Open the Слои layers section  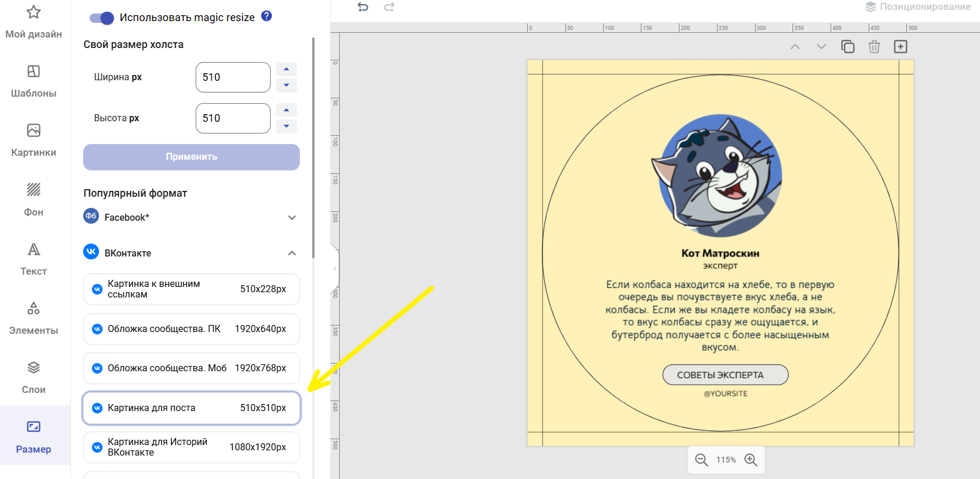(33, 377)
